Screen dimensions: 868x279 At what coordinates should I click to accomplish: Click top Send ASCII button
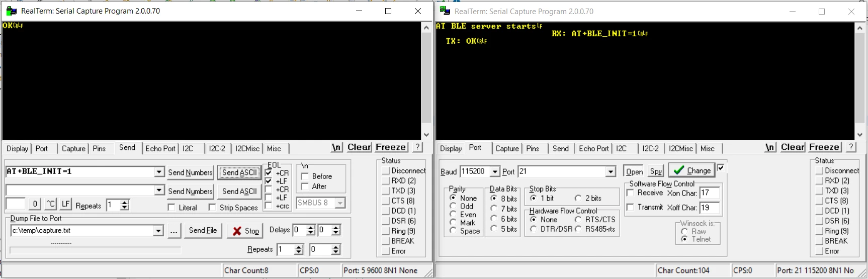pyautogui.click(x=239, y=172)
